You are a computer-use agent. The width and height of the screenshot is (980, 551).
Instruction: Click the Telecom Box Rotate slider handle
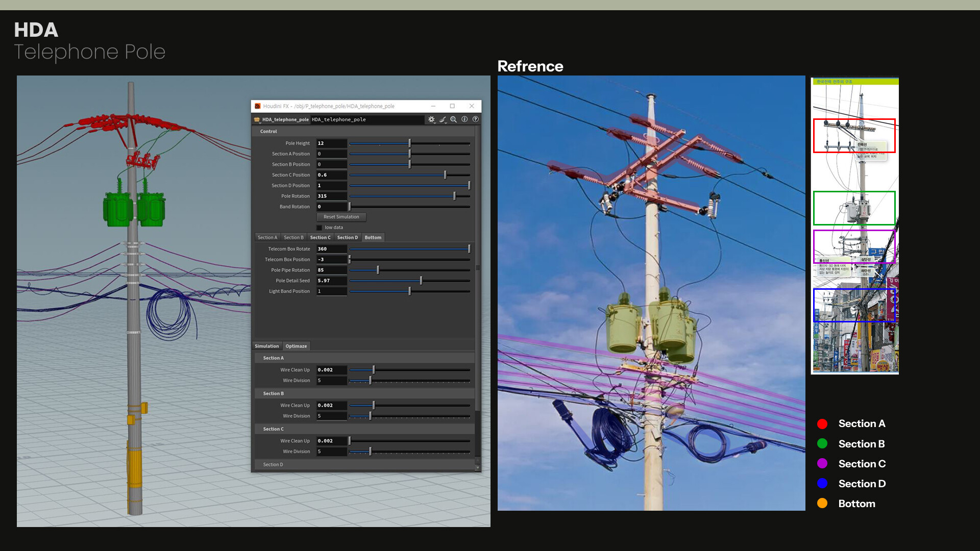[469, 249]
